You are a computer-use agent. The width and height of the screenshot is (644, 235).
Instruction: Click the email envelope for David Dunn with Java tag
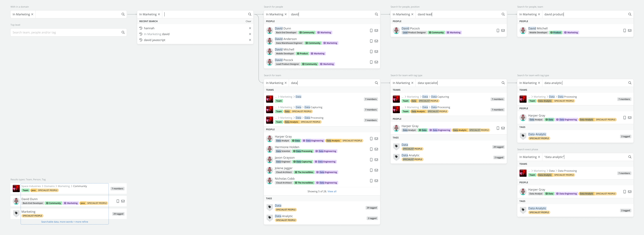(123, 201)
